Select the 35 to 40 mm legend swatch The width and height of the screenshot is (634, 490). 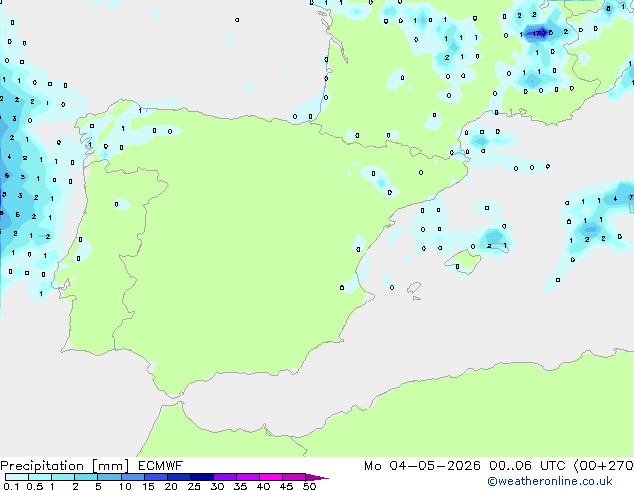[x=247, y=477]
